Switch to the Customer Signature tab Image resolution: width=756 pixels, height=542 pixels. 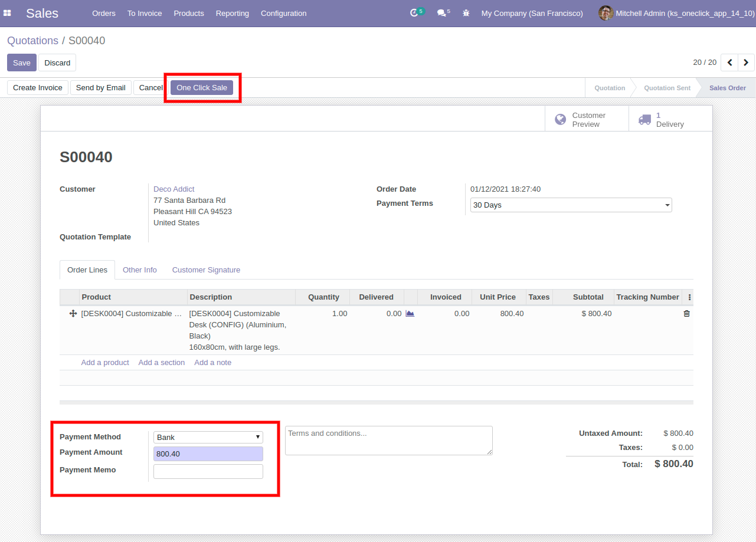206,270
